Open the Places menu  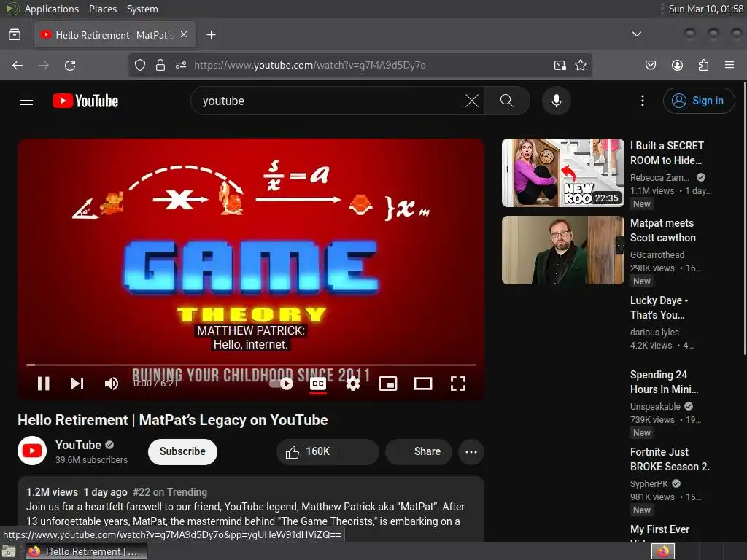pos(103,9)
